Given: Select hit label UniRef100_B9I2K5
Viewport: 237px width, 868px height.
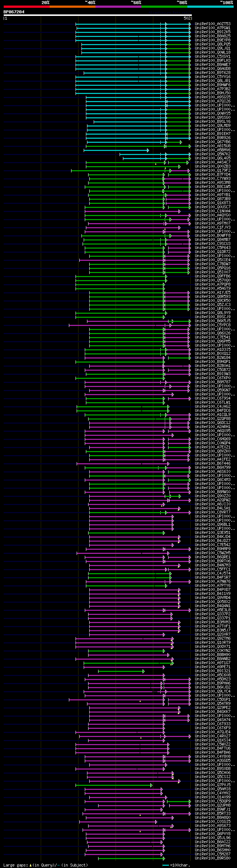Looking at the screenshot, I should pos(213,32).
